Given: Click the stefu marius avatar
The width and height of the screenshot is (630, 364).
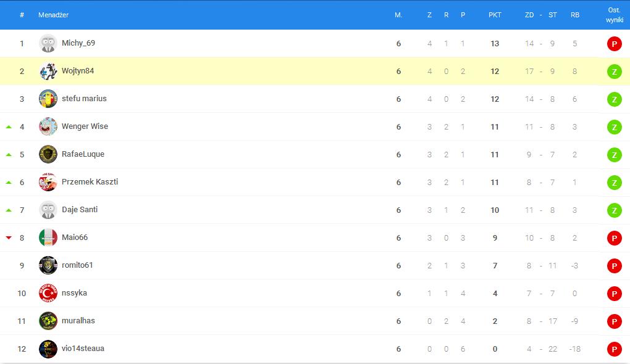Looking at the screenshot, I should pyautogui.click(x=48, y=99).
